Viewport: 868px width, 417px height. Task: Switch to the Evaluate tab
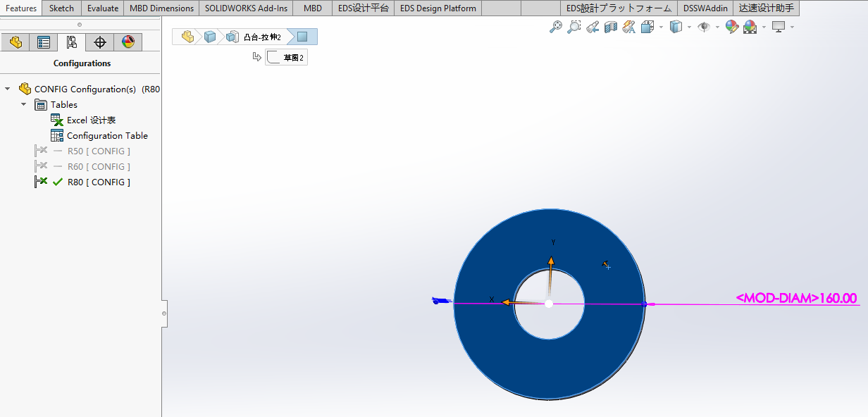click(x=102, y=8)
